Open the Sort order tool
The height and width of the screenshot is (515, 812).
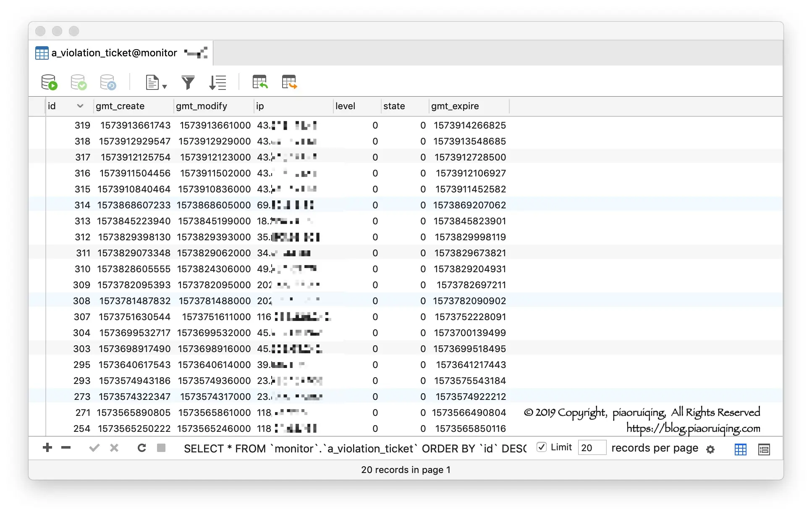217,82
